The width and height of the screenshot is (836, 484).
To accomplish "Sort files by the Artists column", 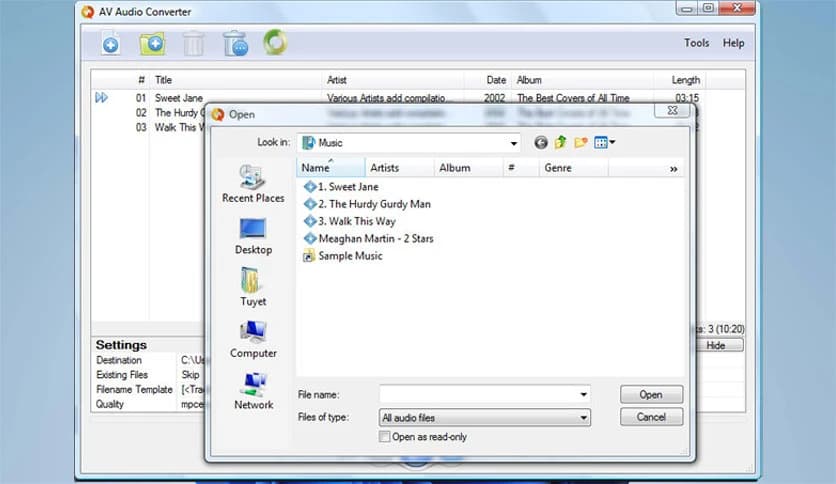I will tap(399, 167).
